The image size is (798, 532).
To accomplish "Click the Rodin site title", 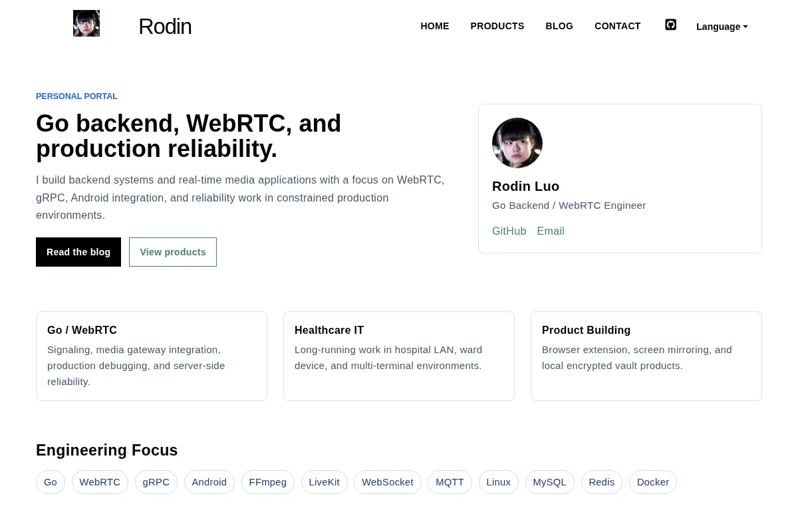I will tap(165, 27).
